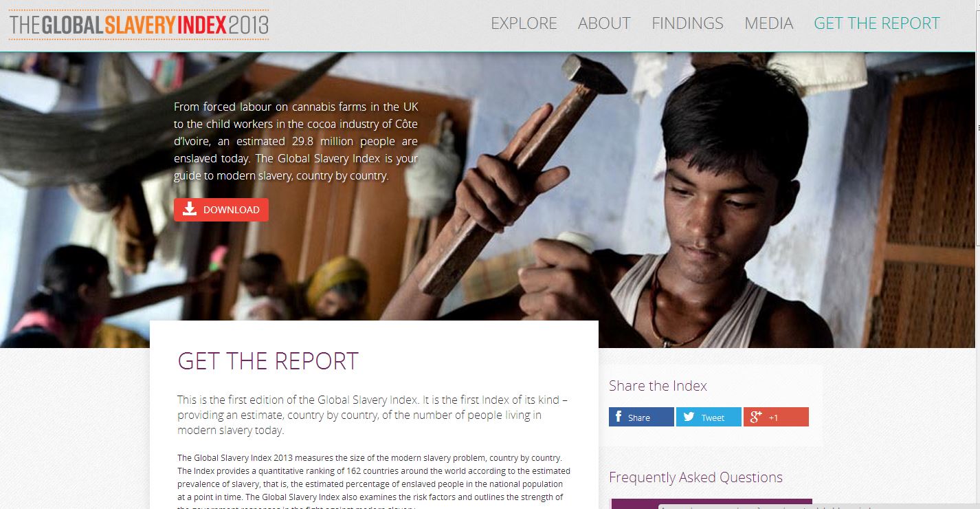Open the FINDINGS section
Viewport: 980px width, 509px height.
[x=687, y=23]
